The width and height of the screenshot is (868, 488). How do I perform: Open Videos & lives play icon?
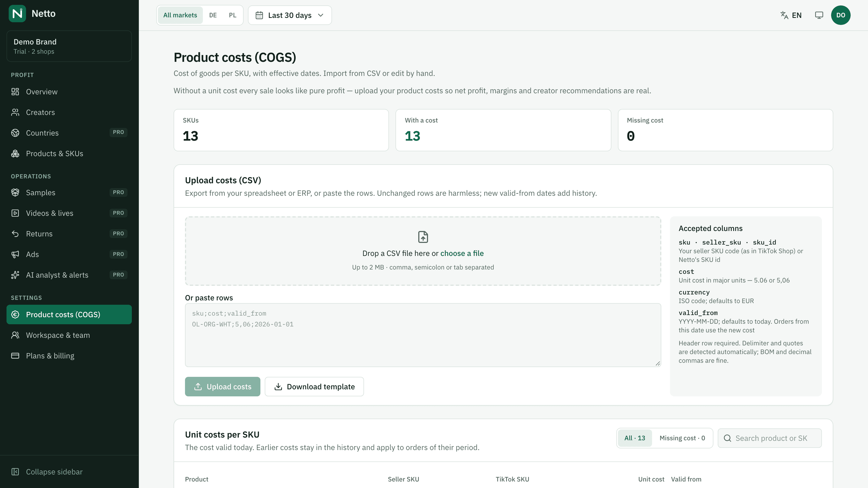coord(15,213)
